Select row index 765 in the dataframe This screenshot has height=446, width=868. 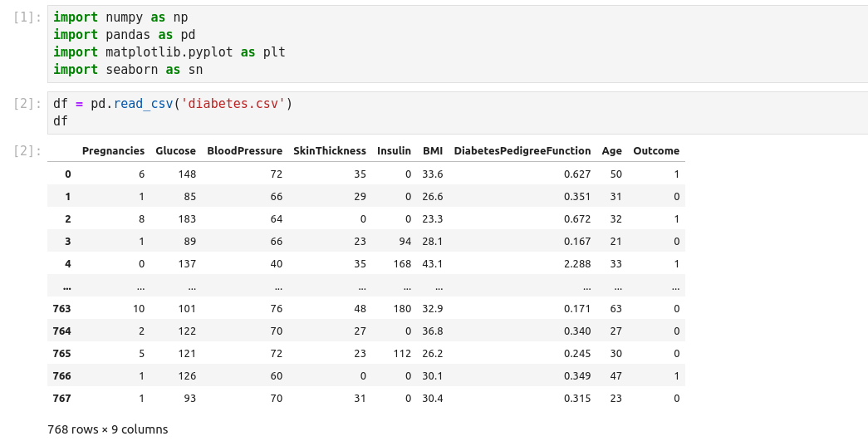[61, 354]
